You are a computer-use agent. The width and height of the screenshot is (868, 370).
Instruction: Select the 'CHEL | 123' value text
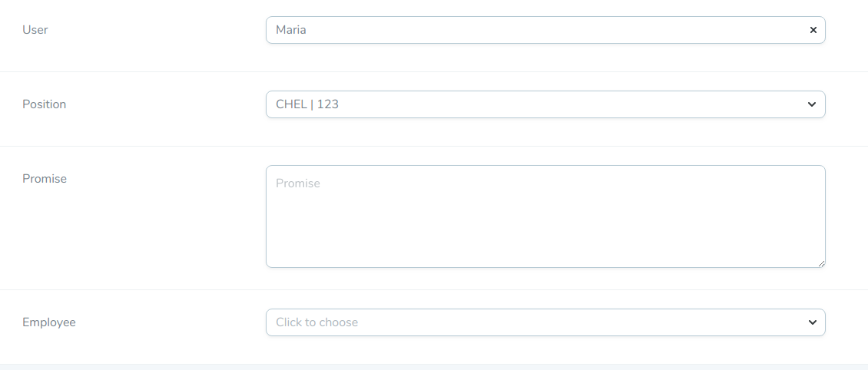click(x=307, y=104)
